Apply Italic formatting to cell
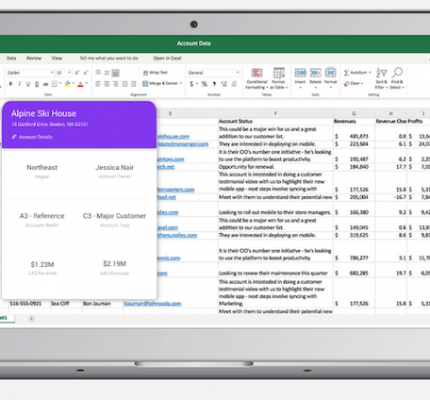Image resolution: width=430 pixels, height=400 pixels. (x=19, y=84)
